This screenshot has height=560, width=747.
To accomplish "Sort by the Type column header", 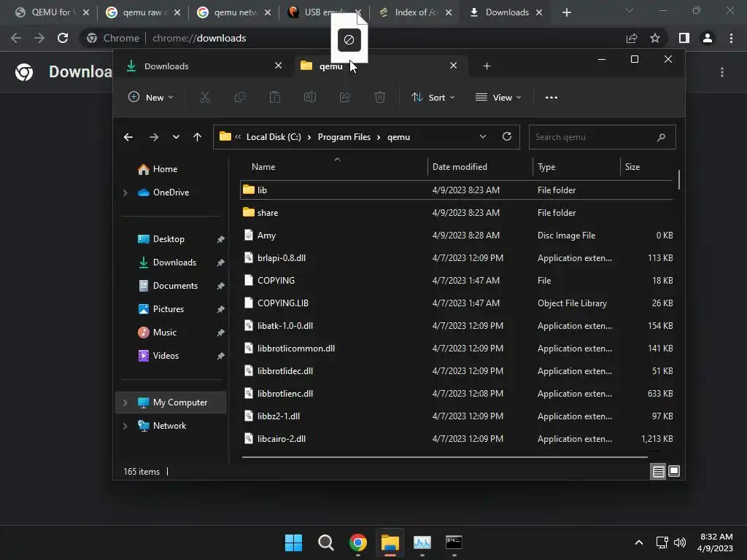I will pos(576,167).
